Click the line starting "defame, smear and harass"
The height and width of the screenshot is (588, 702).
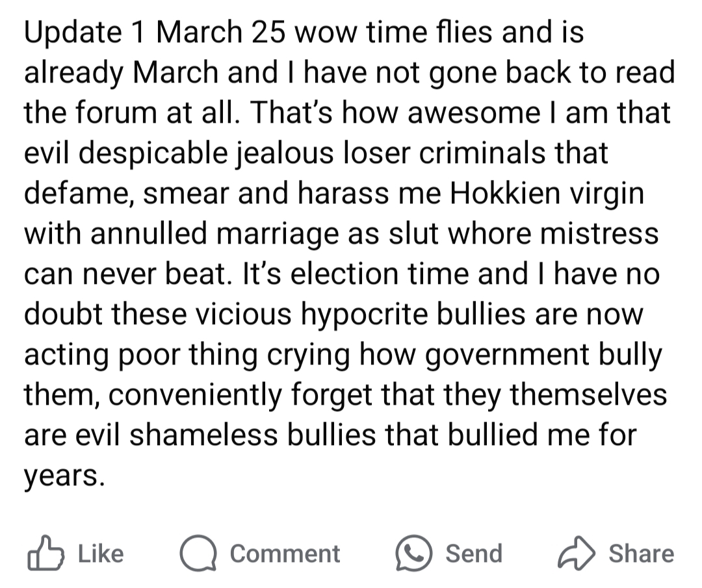334,194
